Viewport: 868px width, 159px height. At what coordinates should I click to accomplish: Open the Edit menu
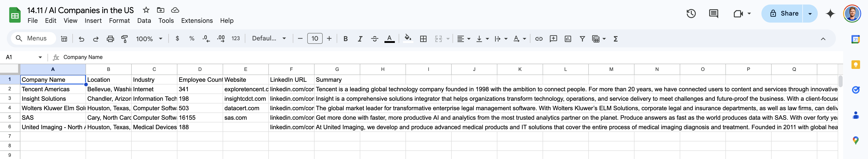tap(50, 21)
